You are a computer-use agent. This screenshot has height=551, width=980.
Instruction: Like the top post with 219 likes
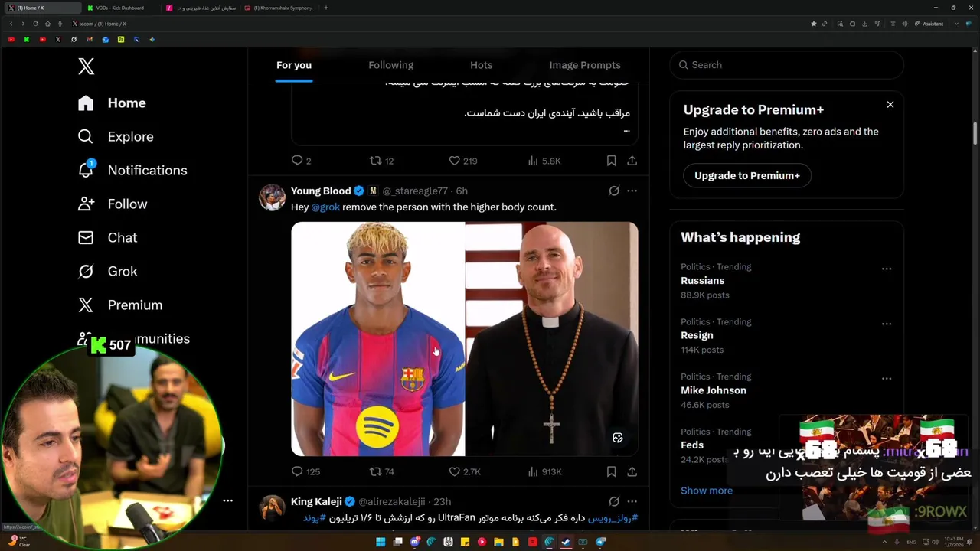(462, 161)
